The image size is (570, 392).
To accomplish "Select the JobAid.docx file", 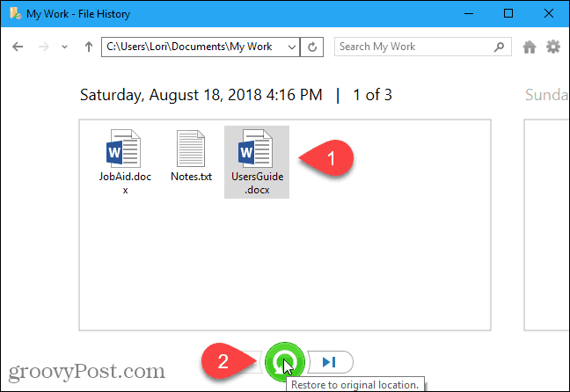I will pyautogui.click(x=125, y=162).
